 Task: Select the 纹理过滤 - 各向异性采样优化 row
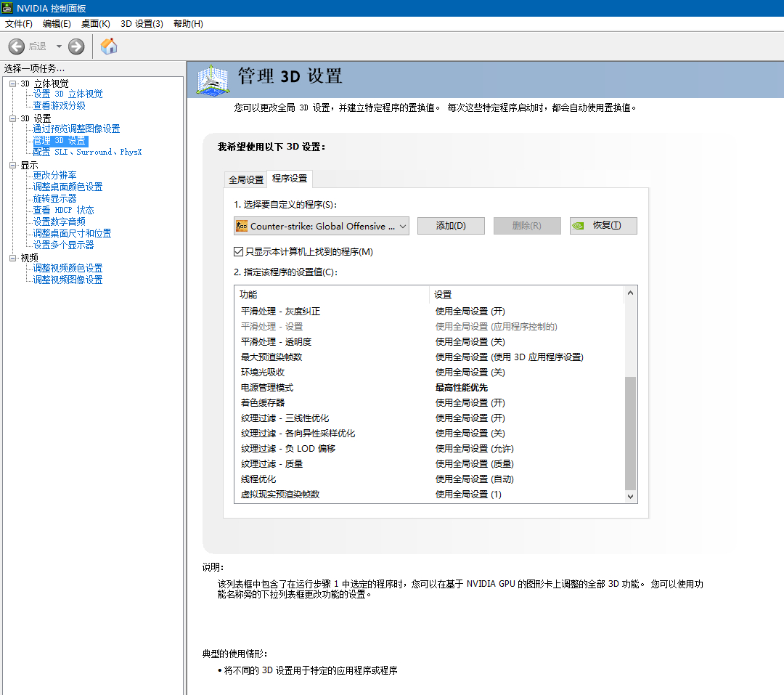pyautogui.click(x=430, y=434)
